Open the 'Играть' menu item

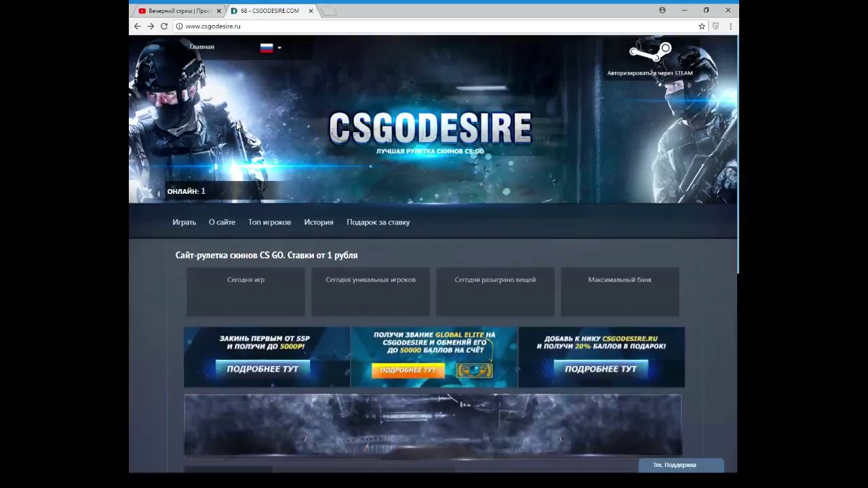pos(184,222)
